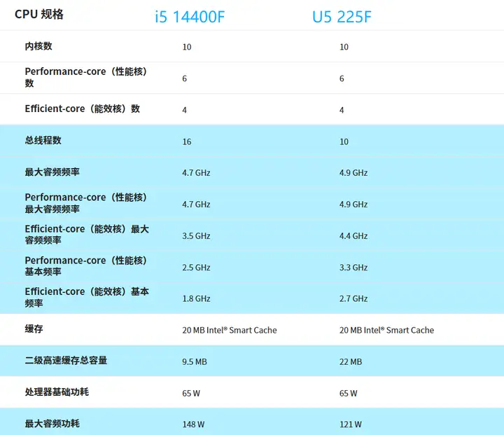Image resolution: width=504 pixels, height=435 pixels.
Task: Click 4.7 GHz in Performance-core 最大睿频频率 row
Action: pos(196,205)
